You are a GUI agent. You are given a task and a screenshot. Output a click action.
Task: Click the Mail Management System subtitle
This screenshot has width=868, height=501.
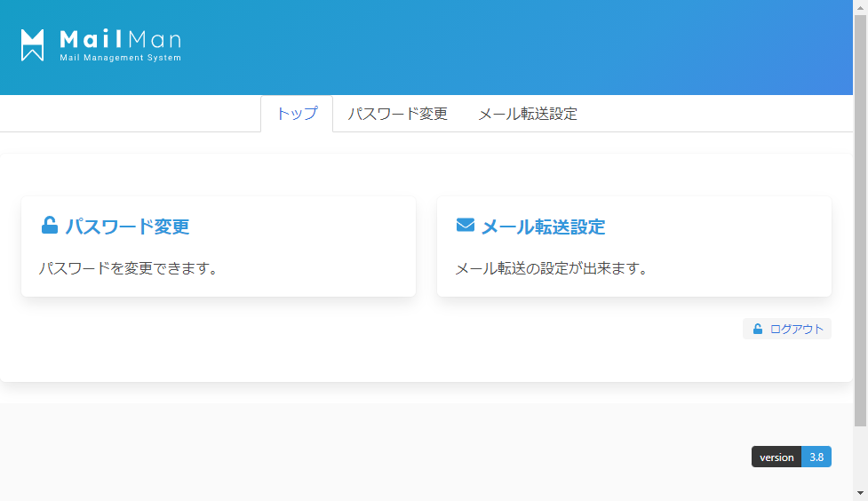pos(120,59)
